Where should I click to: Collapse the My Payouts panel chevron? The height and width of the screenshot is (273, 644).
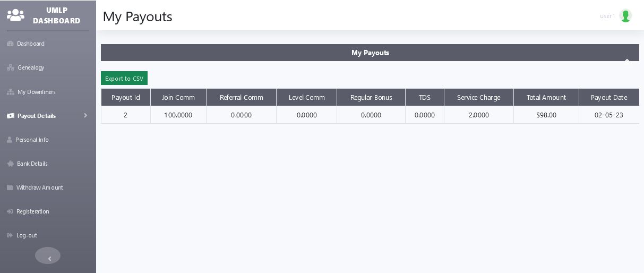(627, 60)
